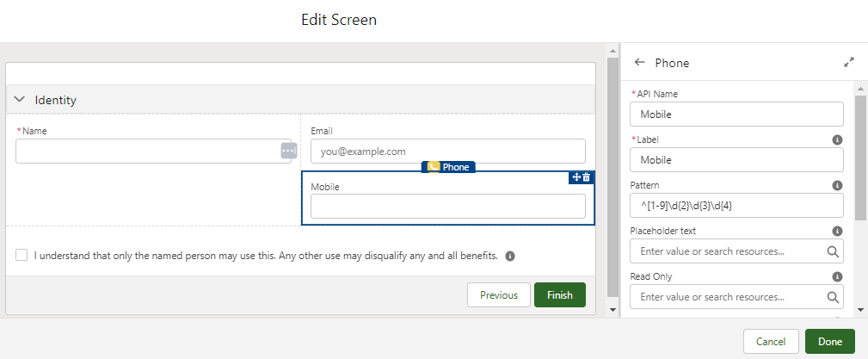Click the Pattern input field
This screenshot has height=359, width=868.
pyautogui.click(x=736, y=205)
